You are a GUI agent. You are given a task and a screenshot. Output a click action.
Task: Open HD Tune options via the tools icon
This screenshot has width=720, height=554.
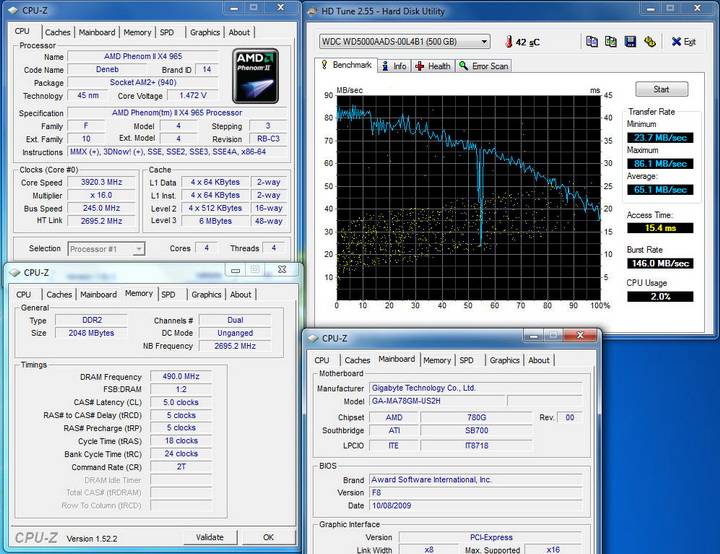click(649, 42)
